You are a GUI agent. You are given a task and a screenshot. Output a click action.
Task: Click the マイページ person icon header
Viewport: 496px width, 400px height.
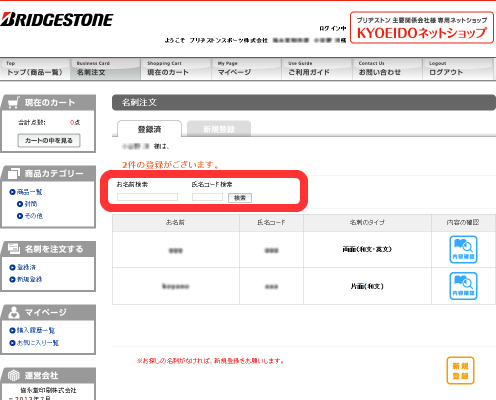tap(14, 312)
